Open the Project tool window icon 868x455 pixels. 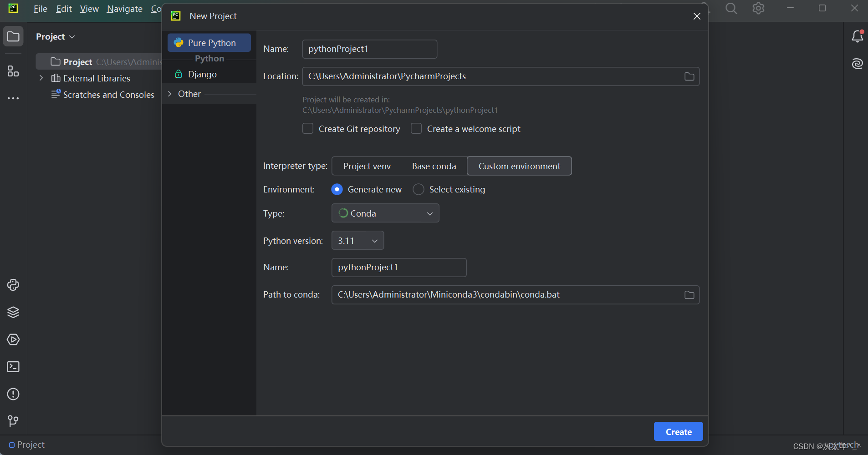coord(13,36)
